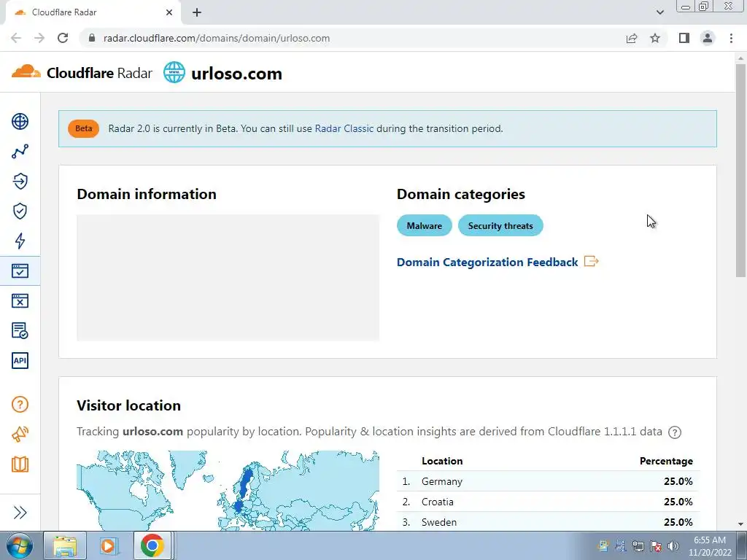The height and width of the screenshot is (560, 747).
Task: Open the globe overview sidebar icon
Action: click(x=20, y=122)
